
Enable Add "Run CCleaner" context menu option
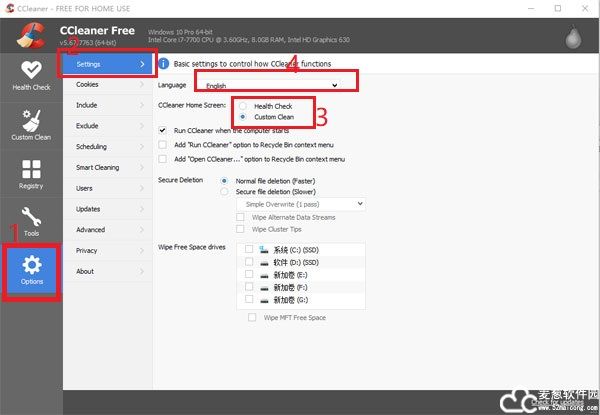pos(163,145)
